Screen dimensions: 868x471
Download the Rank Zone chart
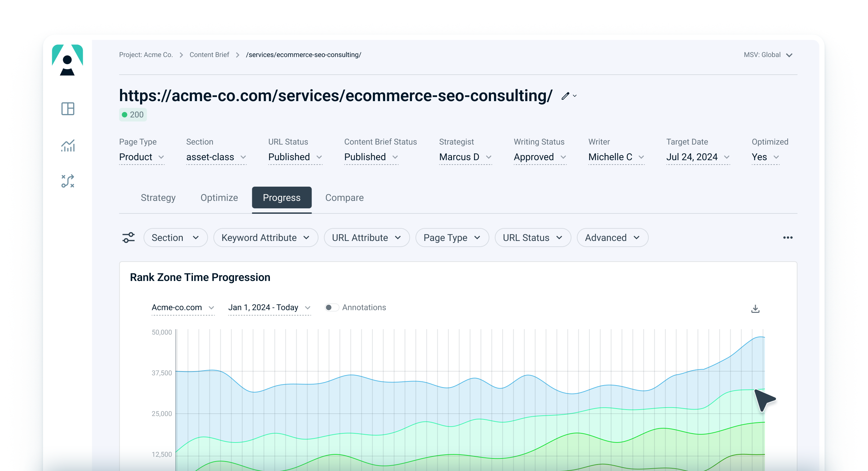[x=755, y=309]
